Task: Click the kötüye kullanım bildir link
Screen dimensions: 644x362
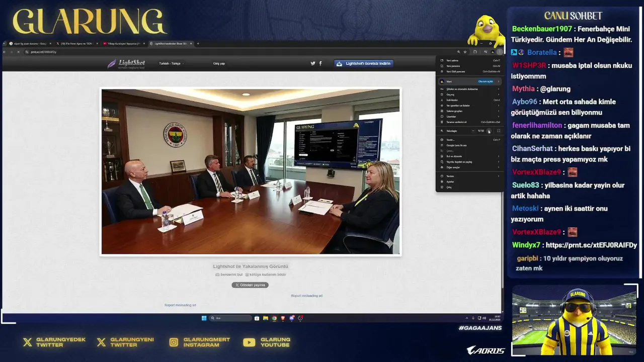Action: (x=266, y=275)
